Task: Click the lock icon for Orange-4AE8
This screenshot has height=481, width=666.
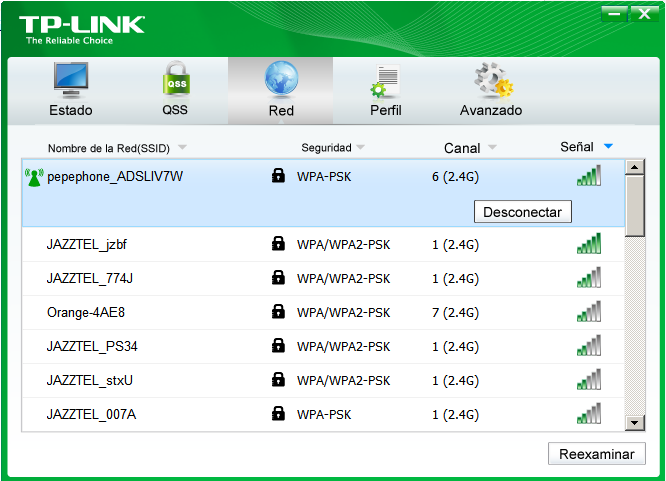Action: (278, 311)
